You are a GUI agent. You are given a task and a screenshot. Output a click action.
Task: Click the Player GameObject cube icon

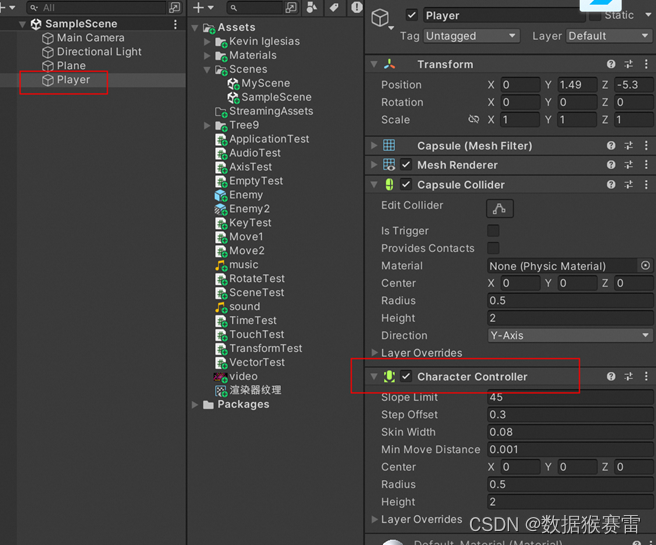click(380, 18)
